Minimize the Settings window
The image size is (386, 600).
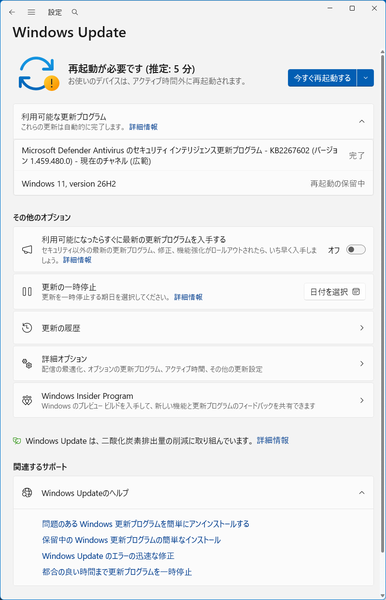(x=330, y=8)
